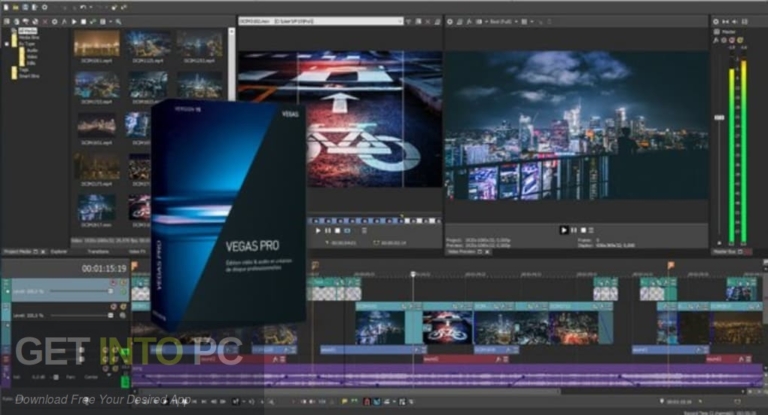Select the Tags folder in the tree
This screenshot has width=768, height=415.
click(24, 70)
